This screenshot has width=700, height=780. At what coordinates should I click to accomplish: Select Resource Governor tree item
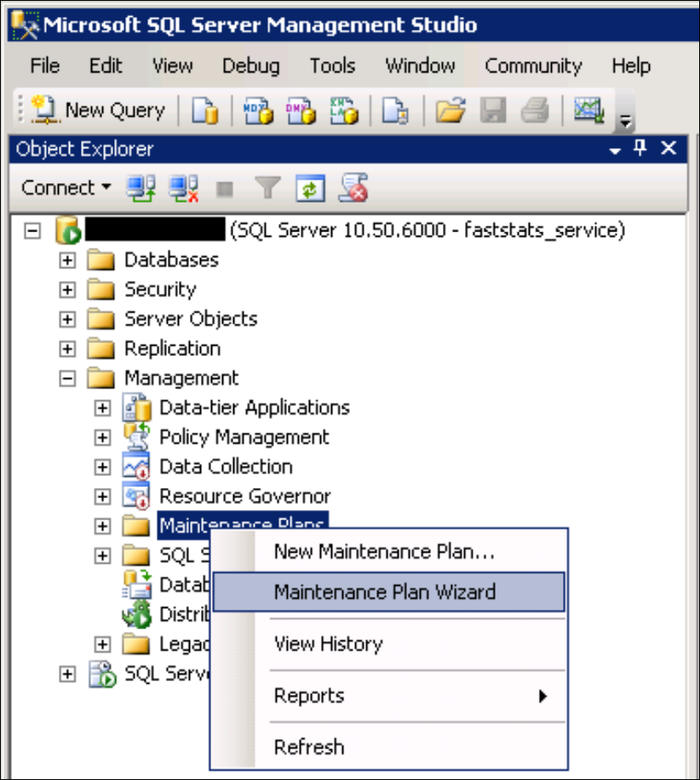point(244,496)
